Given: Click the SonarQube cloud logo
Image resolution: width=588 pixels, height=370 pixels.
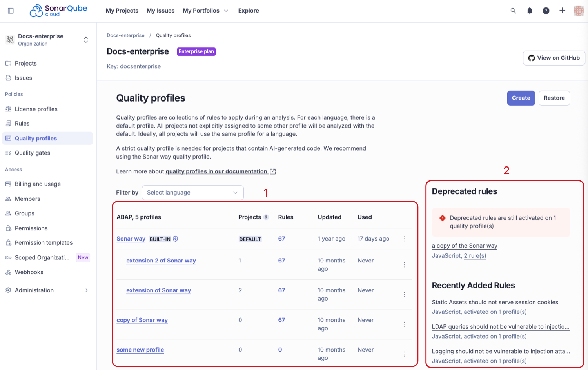Looking at the screenshot, I should [x=58, y=11].
